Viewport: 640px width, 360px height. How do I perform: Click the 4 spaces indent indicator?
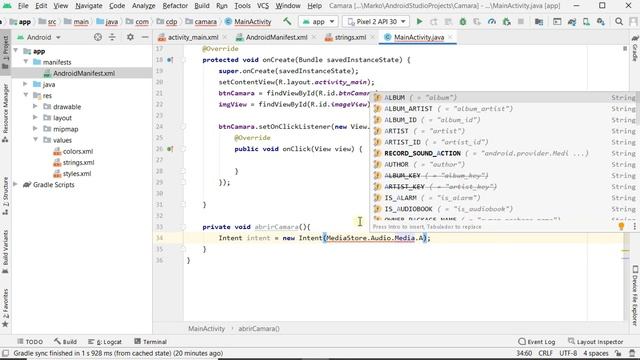coord(596,353)
